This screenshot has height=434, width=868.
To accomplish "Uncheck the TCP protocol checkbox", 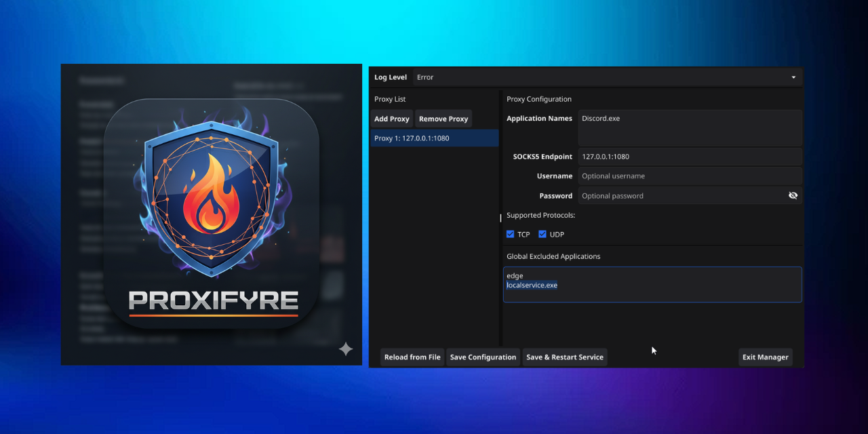I will [x=511, y=234].
